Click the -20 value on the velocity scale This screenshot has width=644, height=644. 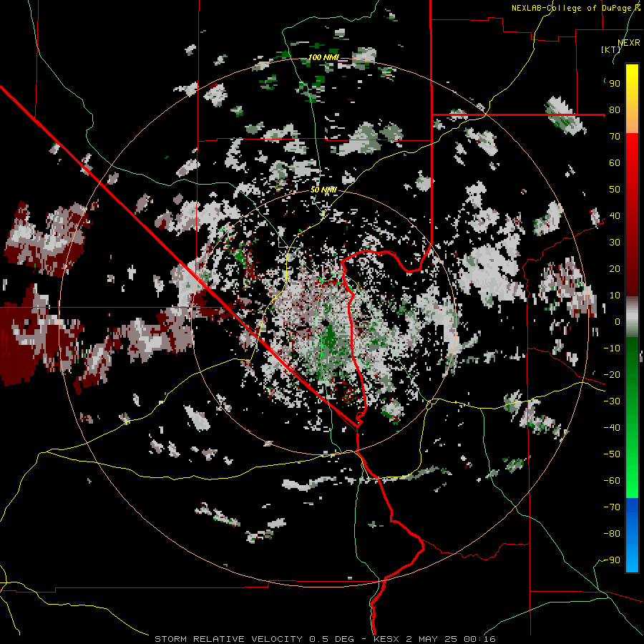(612, 375)
